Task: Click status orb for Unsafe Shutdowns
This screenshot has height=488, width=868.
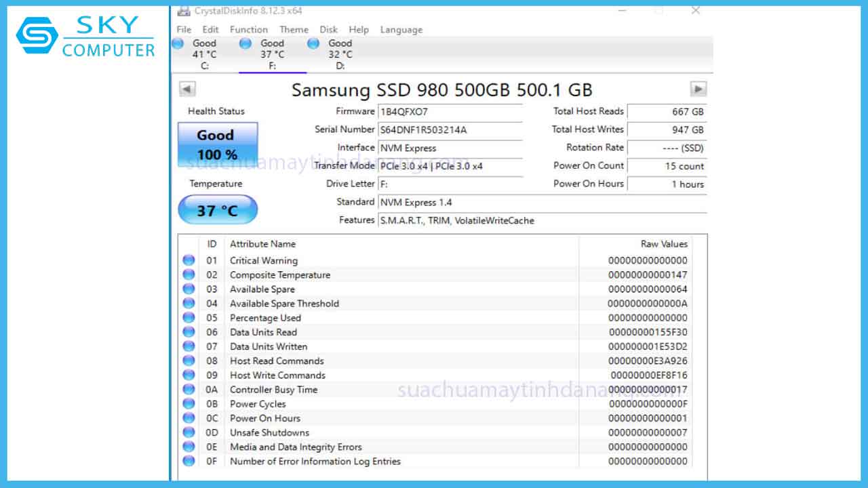Action: (x=189, y=432)
